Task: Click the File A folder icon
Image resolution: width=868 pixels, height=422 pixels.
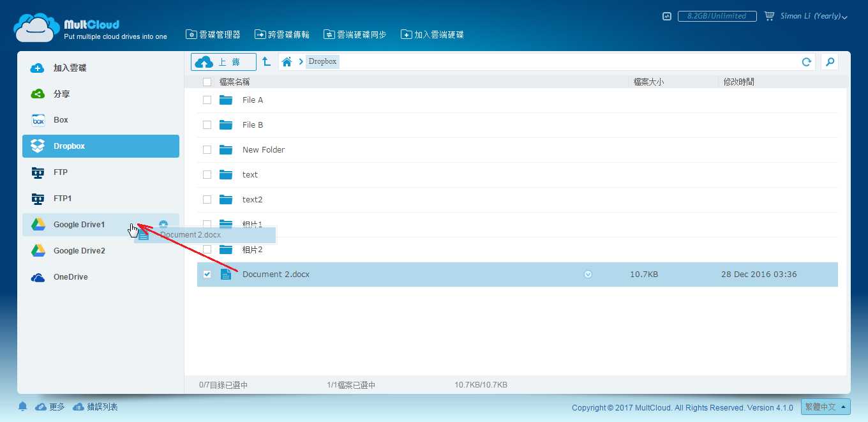Action: [226, 100]
